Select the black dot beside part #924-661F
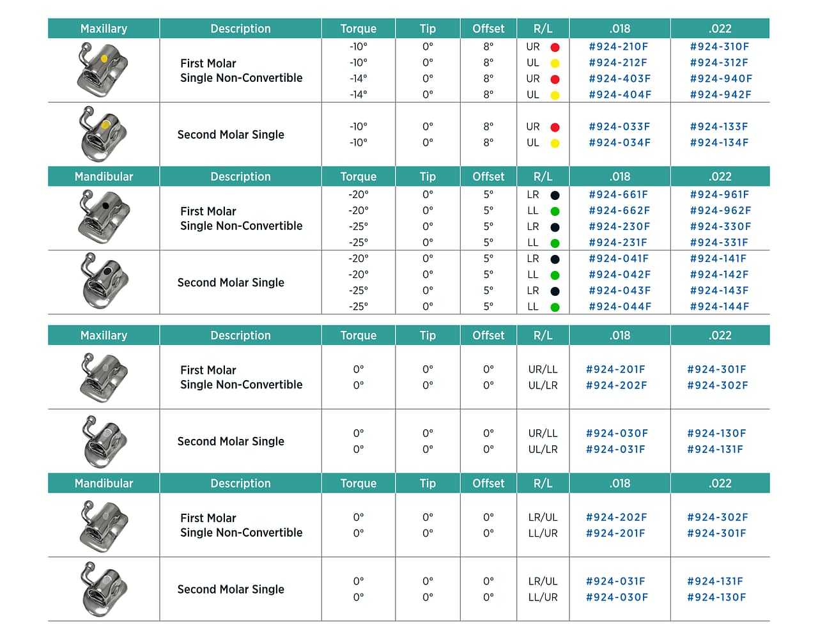Screen dimensions: 818x644 pos(555,195)
